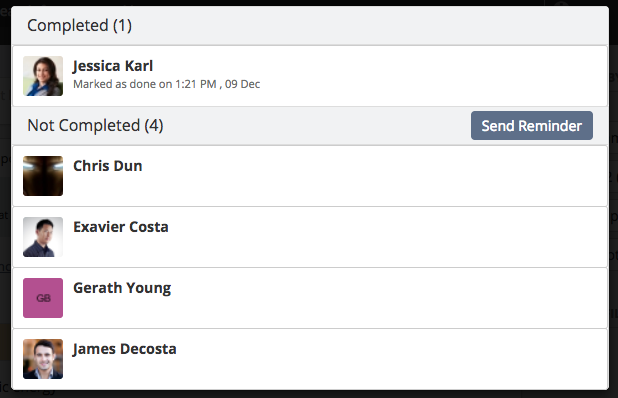
Task: Select the James Decosta name
Action: 125,349
